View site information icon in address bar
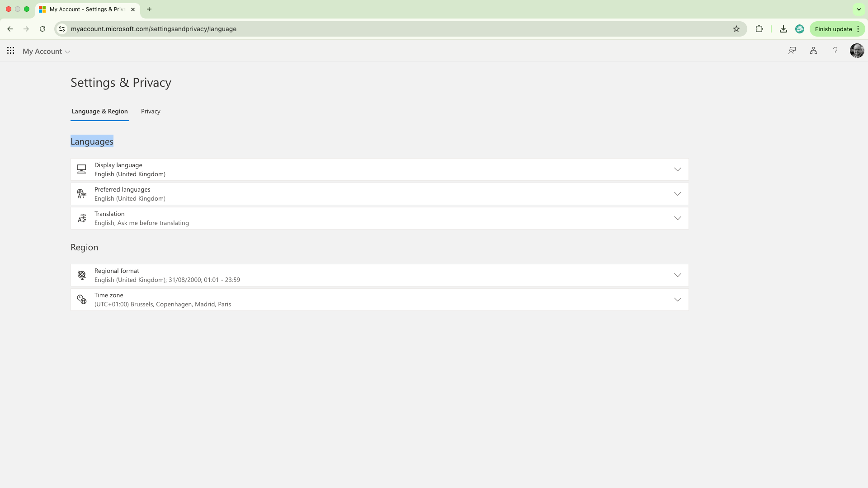Image resolution: width=868 pixels, height=488 pixels. click(62, 29)
